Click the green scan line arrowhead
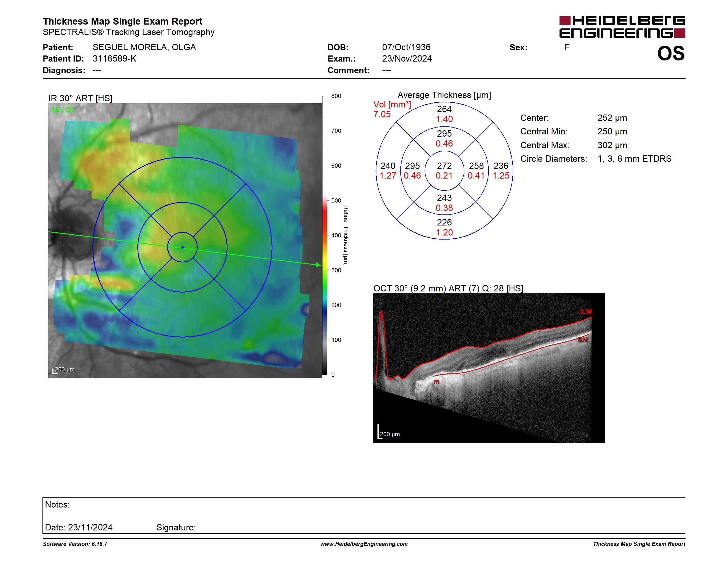Viewport: 728px width, 563px height. pos(318,264)
